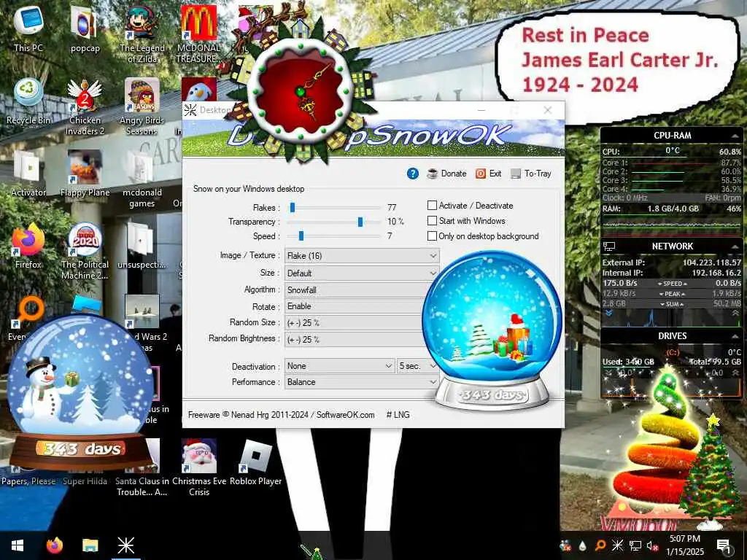Viewport: 747px width, 560px height.
Task: Click the muted volume tray icon
Action: [x=652, y=546]
